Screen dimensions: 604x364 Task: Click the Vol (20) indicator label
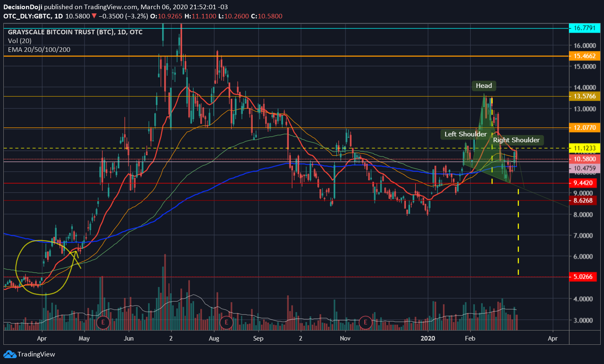[20, 41]
